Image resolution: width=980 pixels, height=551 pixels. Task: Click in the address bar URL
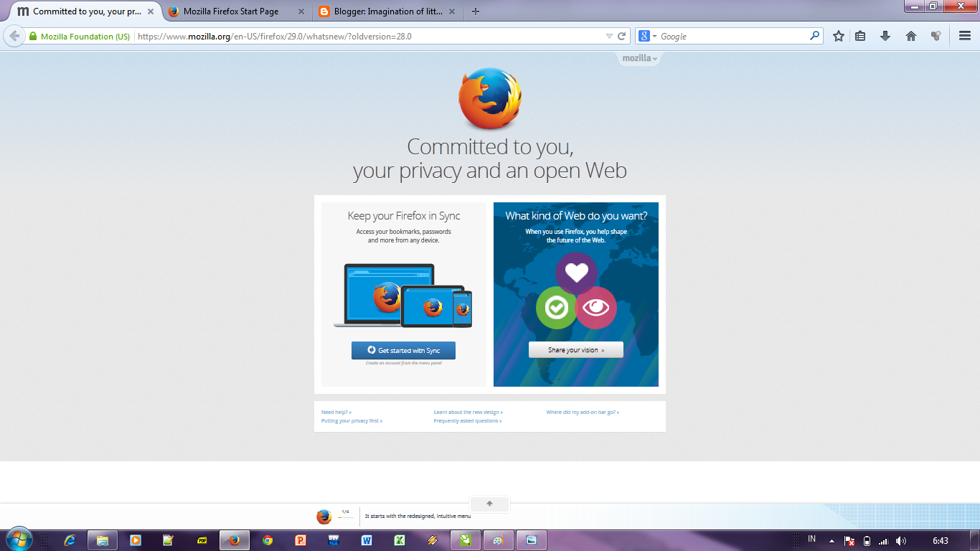pyautogui.click(x=369, y=36)
